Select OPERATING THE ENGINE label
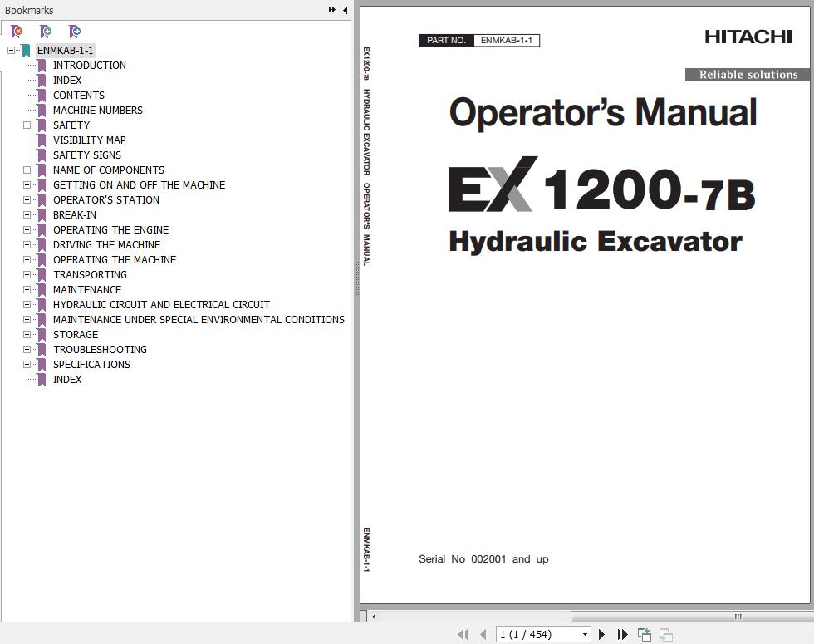814x644 pixels. pyautogui.click(x=110, y=229)
